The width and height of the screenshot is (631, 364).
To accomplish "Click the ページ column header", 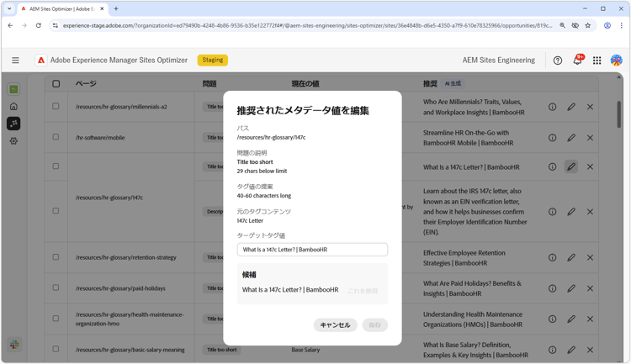I will pos(86,84).
